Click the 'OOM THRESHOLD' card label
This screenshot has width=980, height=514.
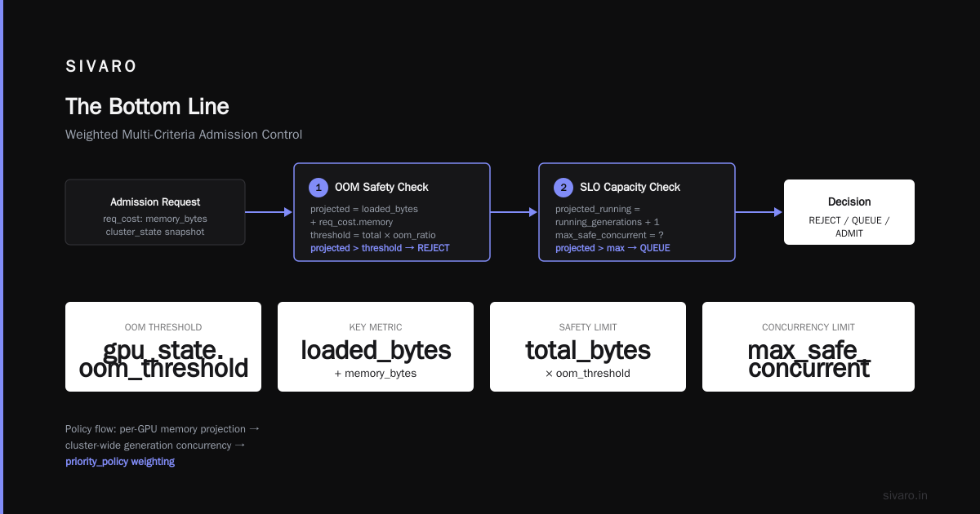(x=163, y=327)
